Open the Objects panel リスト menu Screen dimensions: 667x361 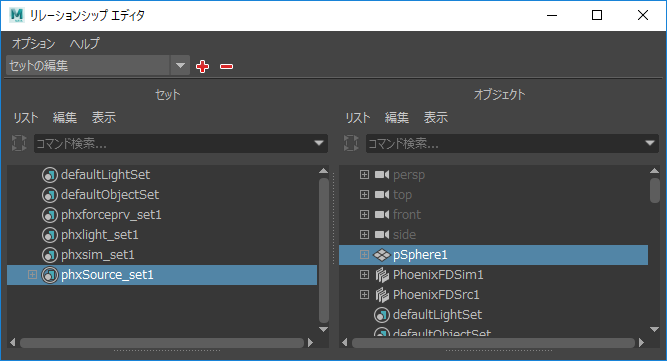pos(358,118)
